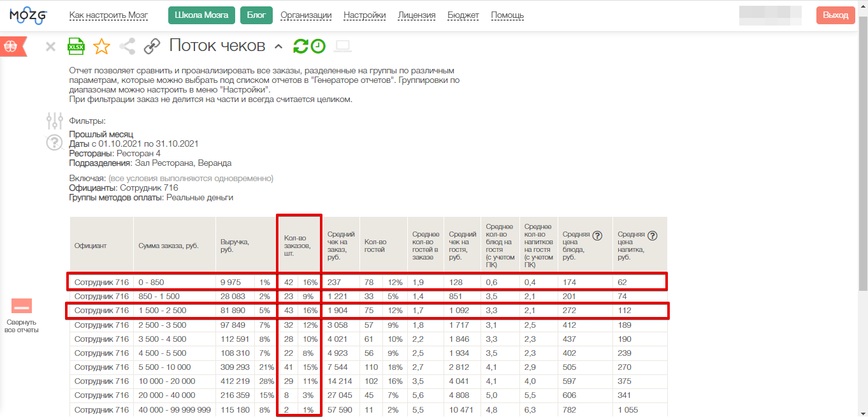
Task: Open filters via the sliders icon
Action: [55, 121]
